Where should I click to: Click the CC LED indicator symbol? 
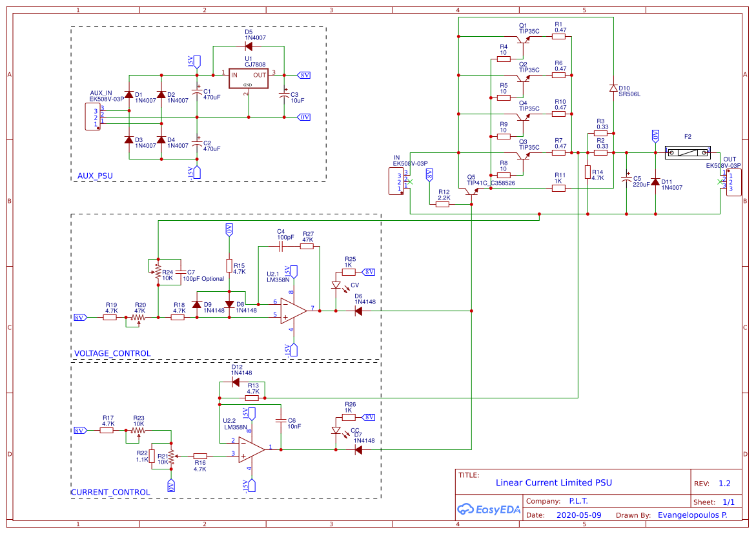point(337,430)
